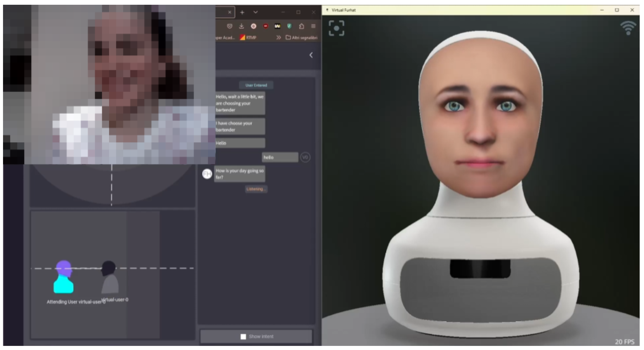The height and width of the screenshot is (350, 644).
Task: Open the Altri segnalibri bookmarks folder
Action: 301,38
